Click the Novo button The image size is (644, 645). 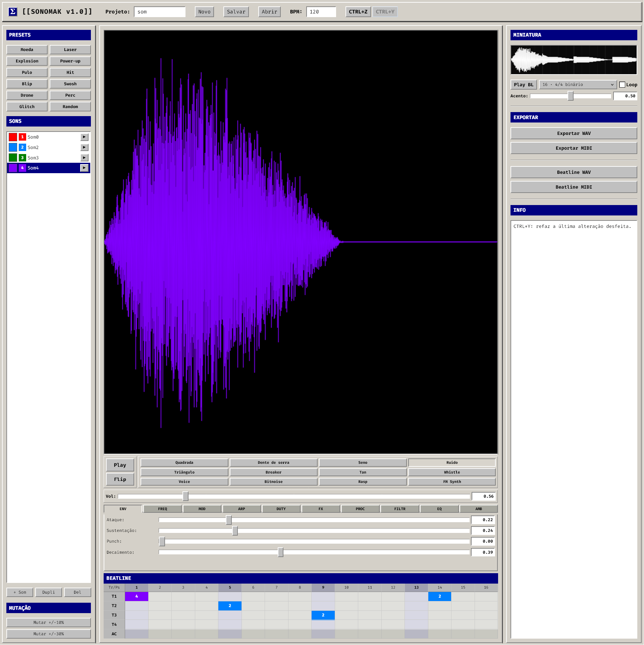click(x=204, y=12)
